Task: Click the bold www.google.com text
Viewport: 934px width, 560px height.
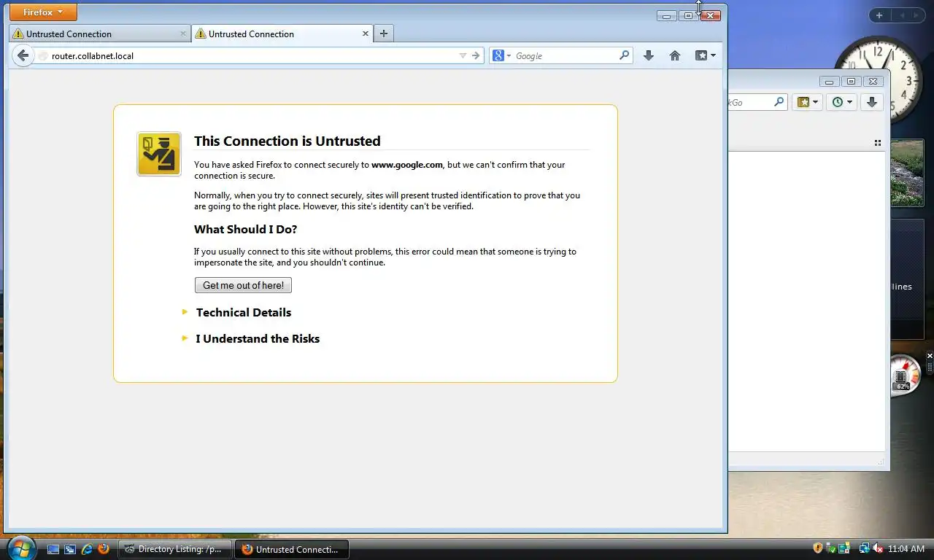Action: coord(406,165)
